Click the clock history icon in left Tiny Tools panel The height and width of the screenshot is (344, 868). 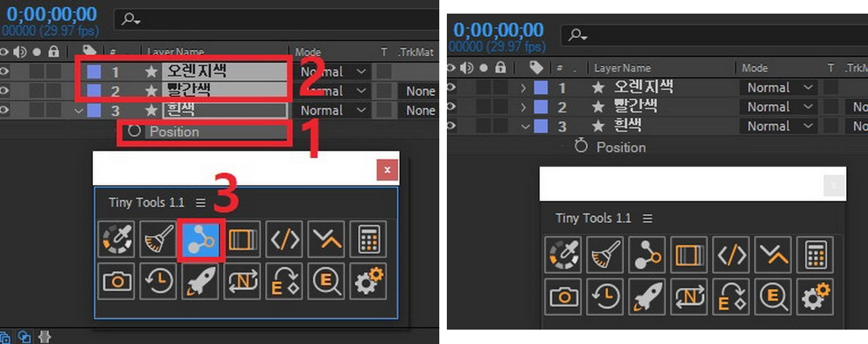click(158, 280)
